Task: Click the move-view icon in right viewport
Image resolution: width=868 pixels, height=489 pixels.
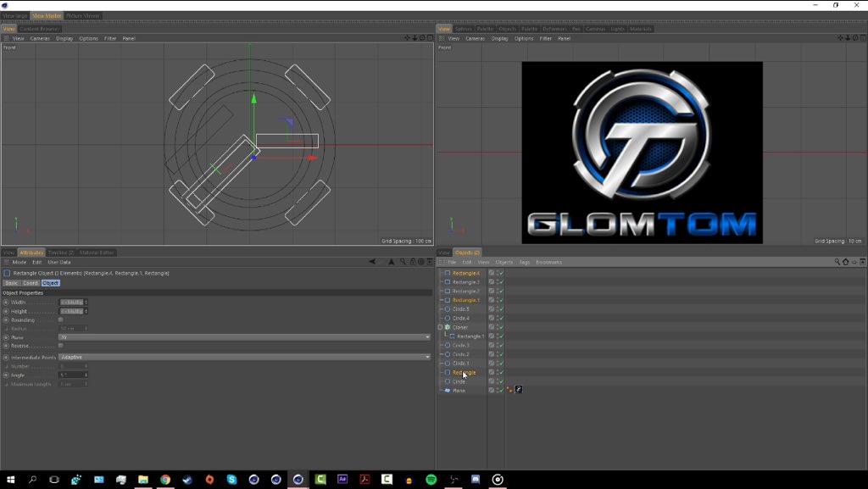Action: point(840,38)
